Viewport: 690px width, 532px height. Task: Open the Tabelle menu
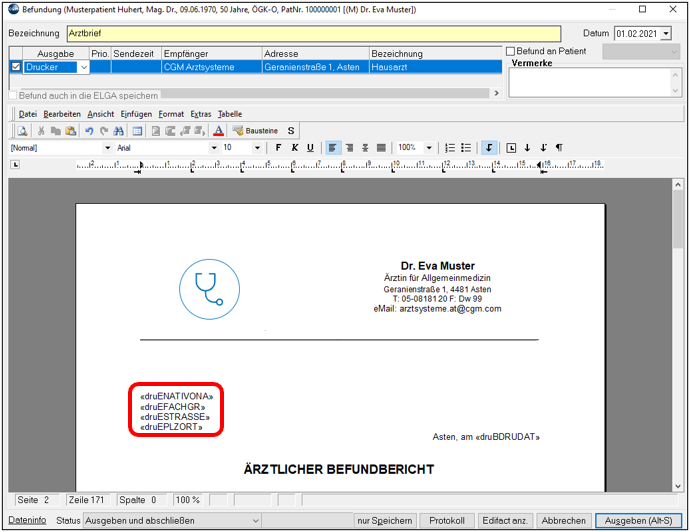click(x=230, y=114)
